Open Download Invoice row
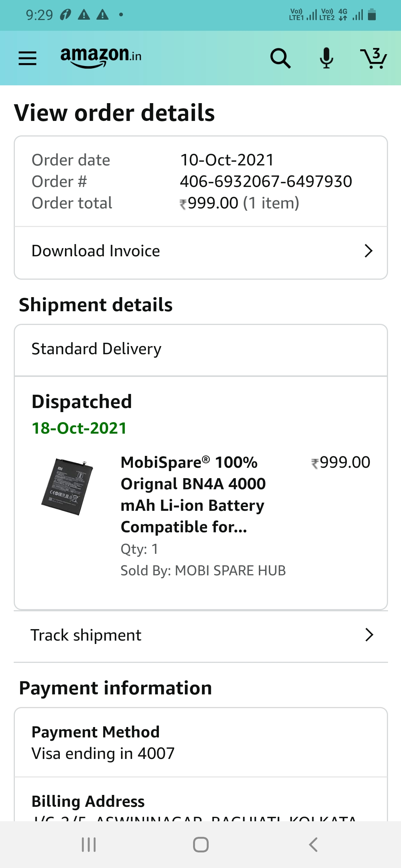The width and height of the screenshot is (401, 868). coord(96,251)
